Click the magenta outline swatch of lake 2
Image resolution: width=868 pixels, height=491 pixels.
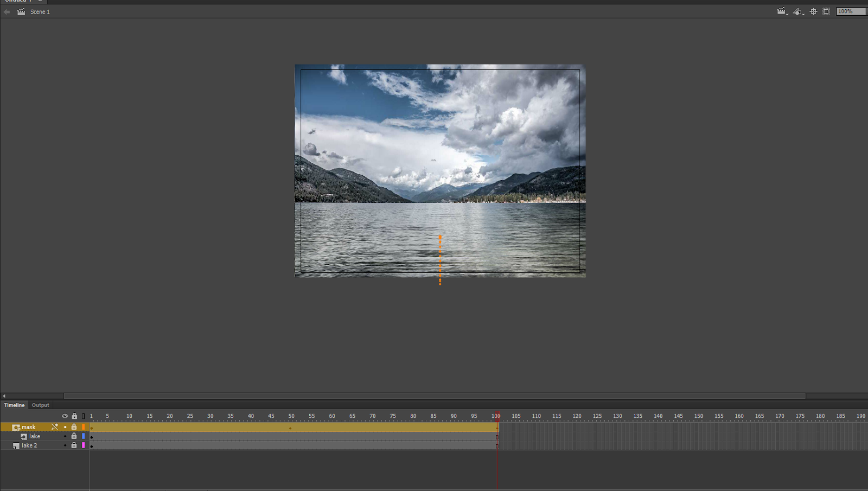[84, 445]
